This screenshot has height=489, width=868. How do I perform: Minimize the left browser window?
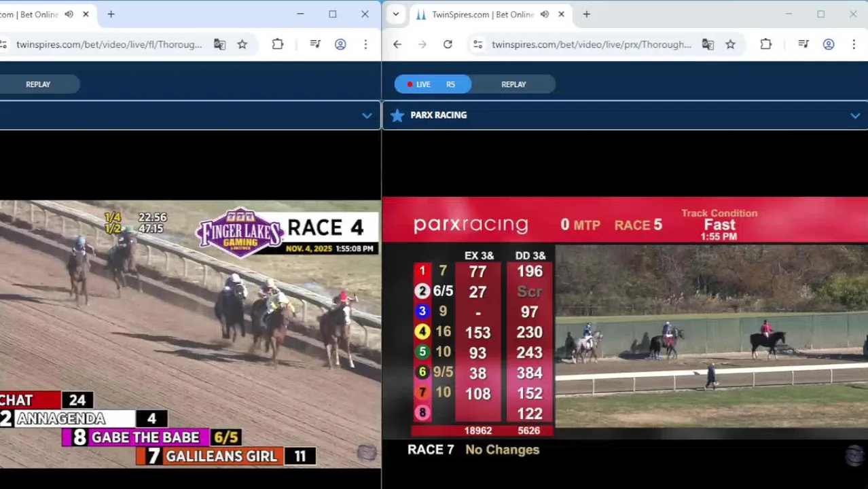click(x=300, y=14)
